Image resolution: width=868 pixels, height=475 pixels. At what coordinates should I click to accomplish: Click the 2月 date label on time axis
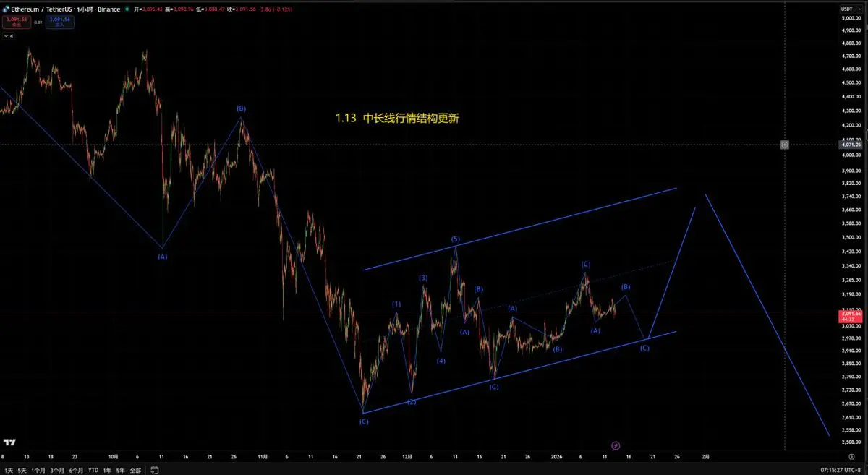click(707, 457)
